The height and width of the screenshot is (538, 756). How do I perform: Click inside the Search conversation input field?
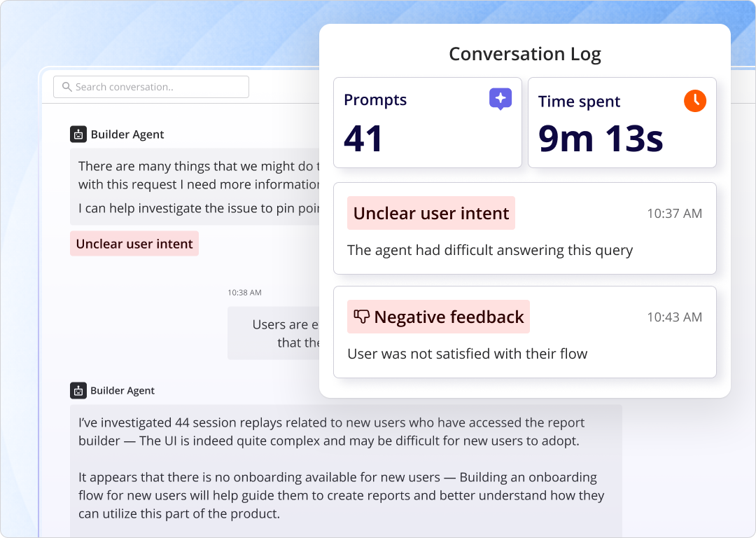(150, 86)
